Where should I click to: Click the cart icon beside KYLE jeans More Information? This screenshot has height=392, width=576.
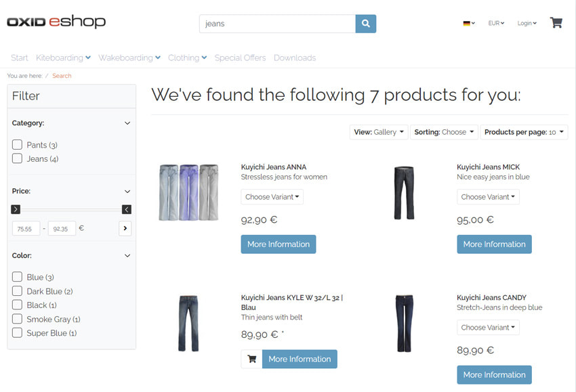tap(251, 359)
